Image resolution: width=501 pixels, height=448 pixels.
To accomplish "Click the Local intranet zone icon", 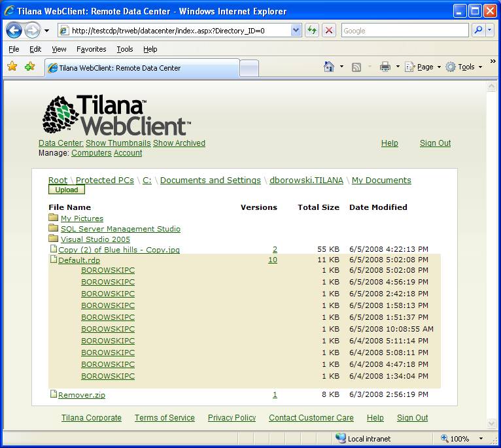I will (341, 438).
